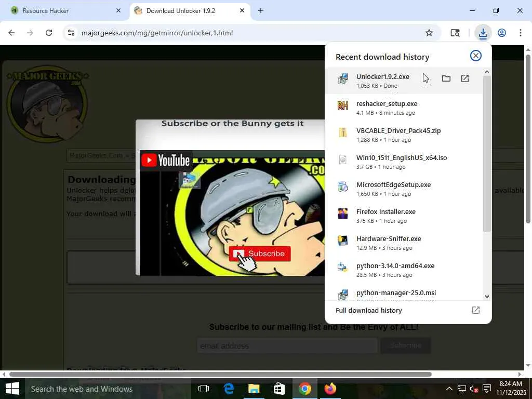Show hidden system tray icons

tap(449, 389)
